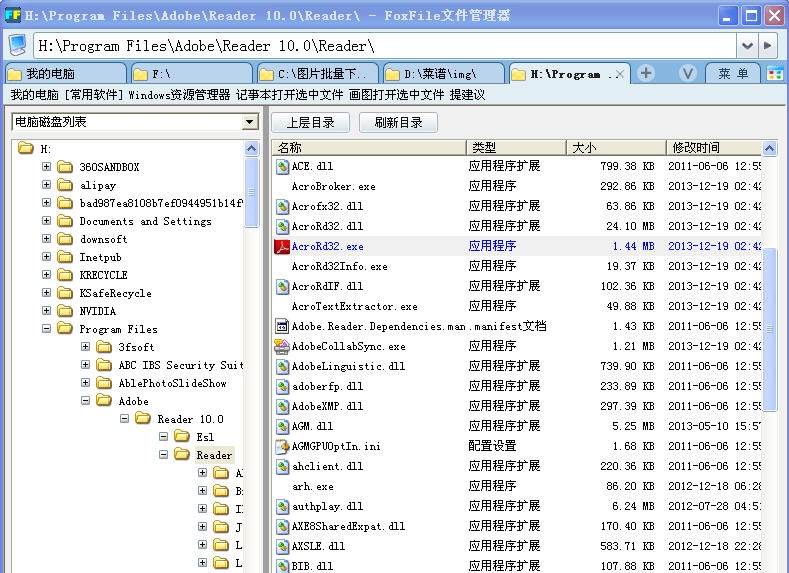The height and width of the screenshot is (573, 789).
Task: Click the AGM.dll file icon
Action: [x=282, y=426]
